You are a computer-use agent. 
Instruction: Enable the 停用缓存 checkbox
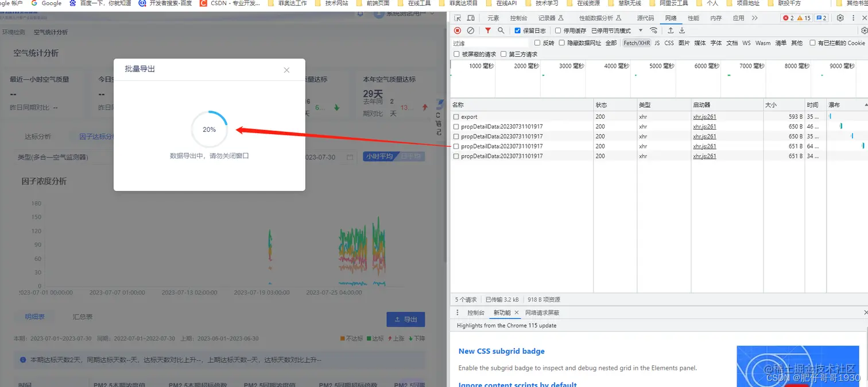point(558,30)
